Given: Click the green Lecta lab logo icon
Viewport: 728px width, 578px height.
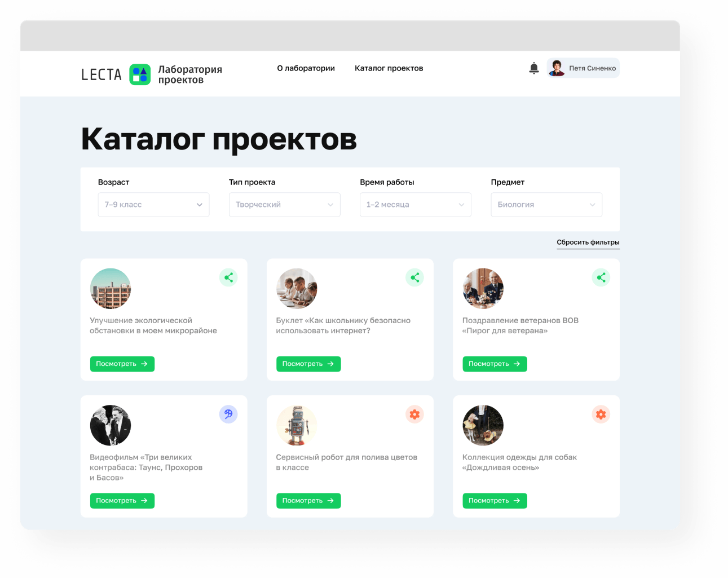Looking at the screenshot, I should click(x=140, y=74).
